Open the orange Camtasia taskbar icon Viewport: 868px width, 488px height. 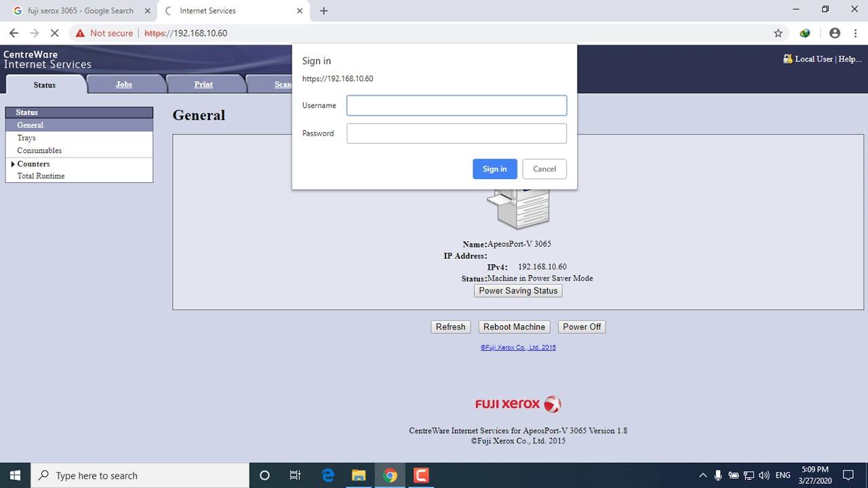click(421, 475)
